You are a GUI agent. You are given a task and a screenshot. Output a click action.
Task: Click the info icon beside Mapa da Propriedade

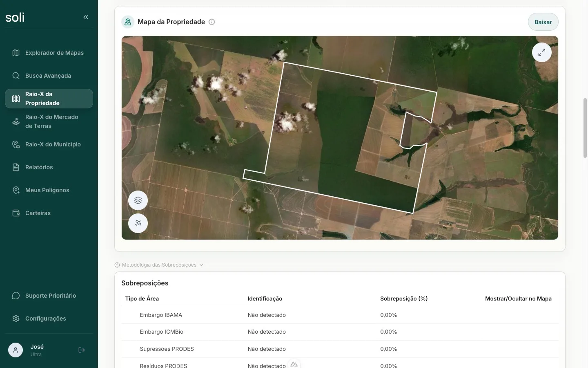(212, 22)
